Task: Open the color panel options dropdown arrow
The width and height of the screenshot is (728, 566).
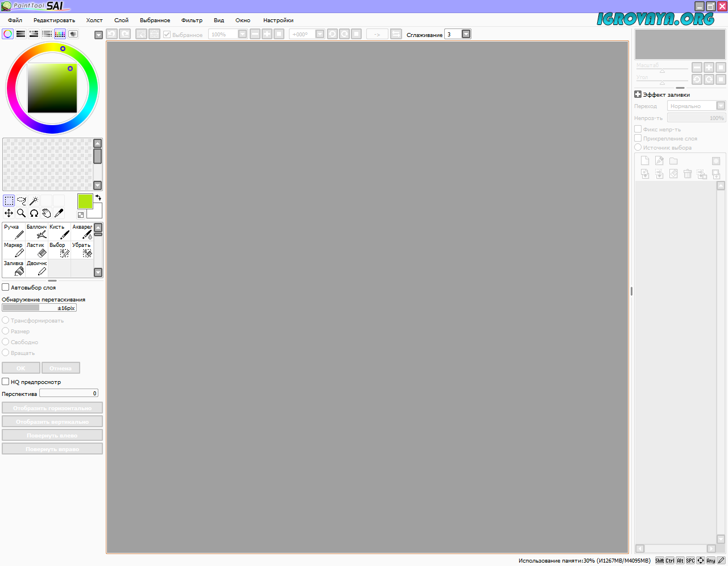Action: coord(98,35)
